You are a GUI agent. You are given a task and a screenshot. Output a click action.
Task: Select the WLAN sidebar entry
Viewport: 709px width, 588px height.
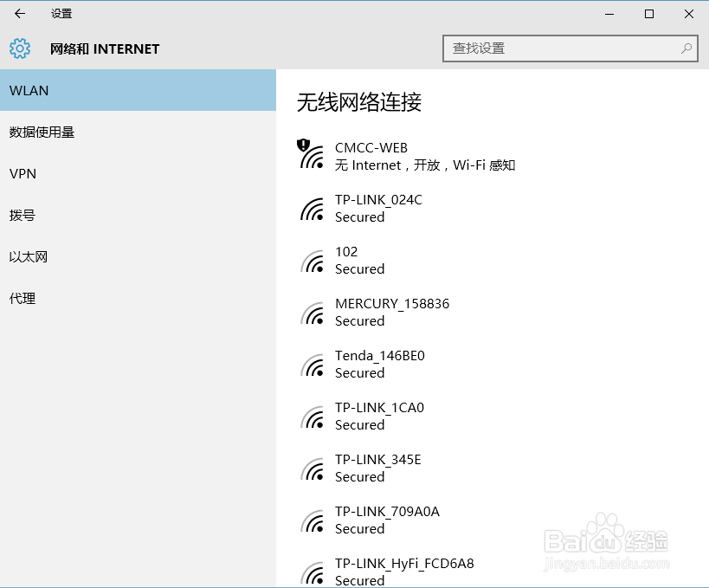click(x=27, y=90)
